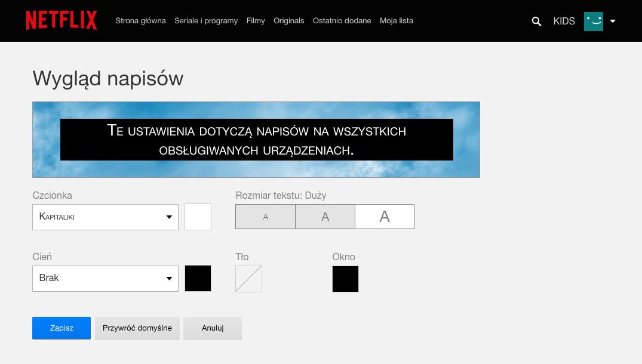642x364 pixels.
Task: Open Moja lista
Action: coord(397,20)
